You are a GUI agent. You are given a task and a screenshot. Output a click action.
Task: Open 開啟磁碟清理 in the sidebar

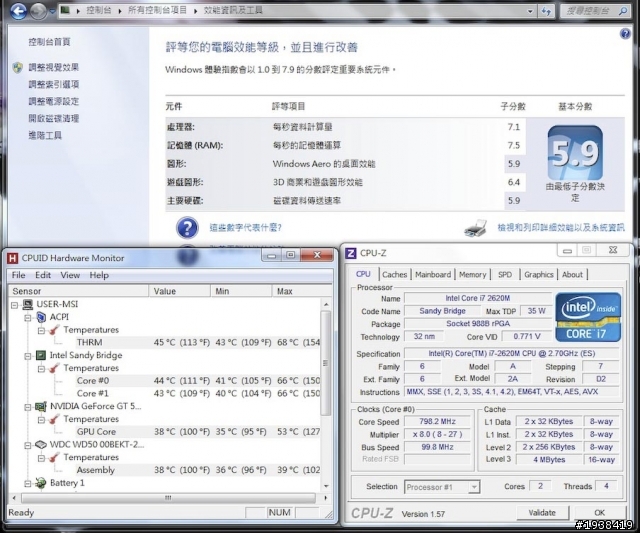[53, 118]
